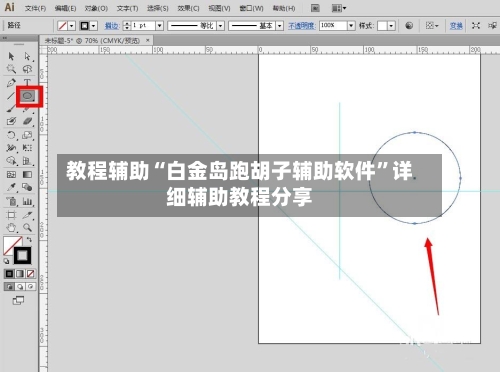This screenshot has height=372, width=500.
Task: Select the Zoom magnifier tool
Action: click(x=27, y=228)
